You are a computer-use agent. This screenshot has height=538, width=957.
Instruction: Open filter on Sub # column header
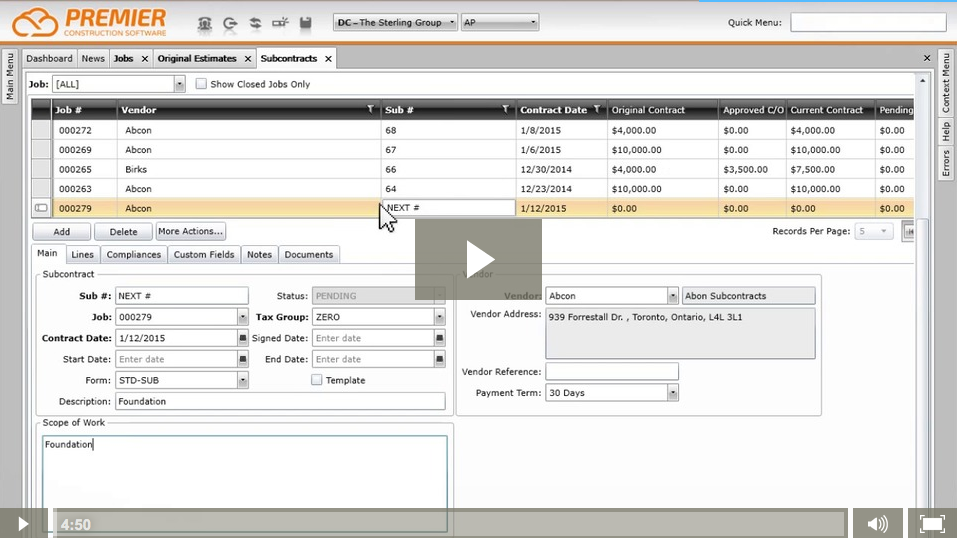505,109
